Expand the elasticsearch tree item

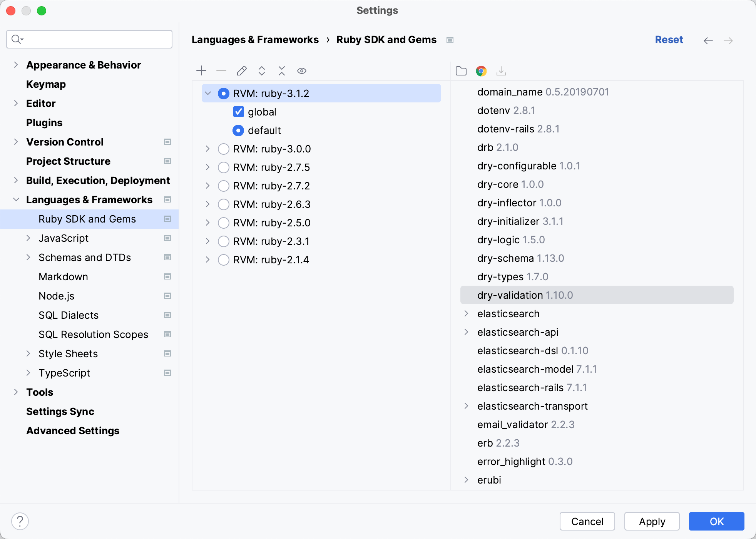click(x=467, y=314)
